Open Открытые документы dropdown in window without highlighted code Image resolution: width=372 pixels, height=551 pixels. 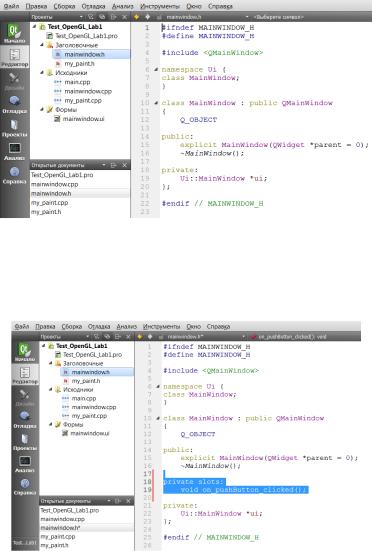[104, 165]
